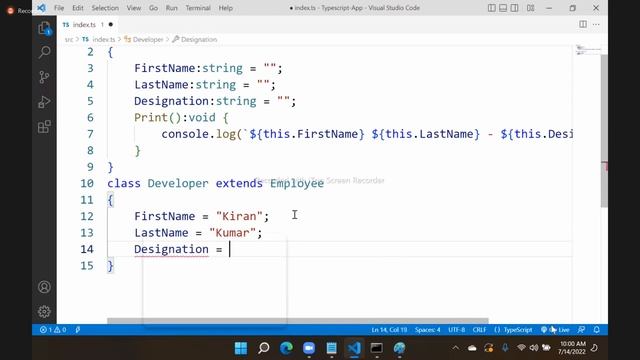Open the Run menu
The image size is (640, 360).
point(171,8)
